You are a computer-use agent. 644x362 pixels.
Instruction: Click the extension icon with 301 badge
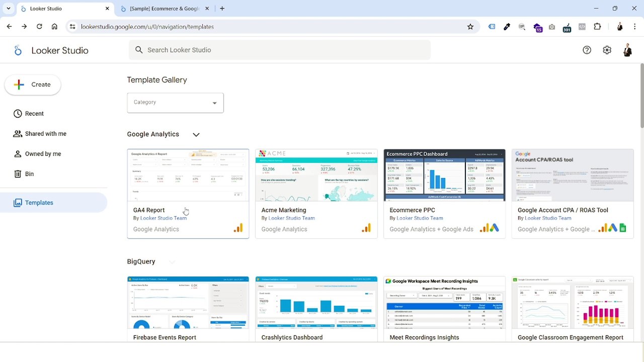pyautogui.click(x=567, y=27)
